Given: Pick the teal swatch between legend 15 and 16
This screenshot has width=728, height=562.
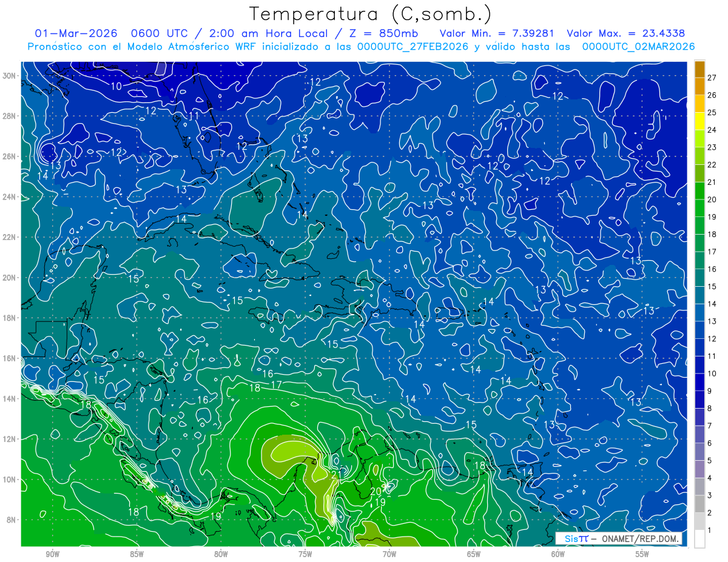Looking at the screenshot, I should point(699,278).
